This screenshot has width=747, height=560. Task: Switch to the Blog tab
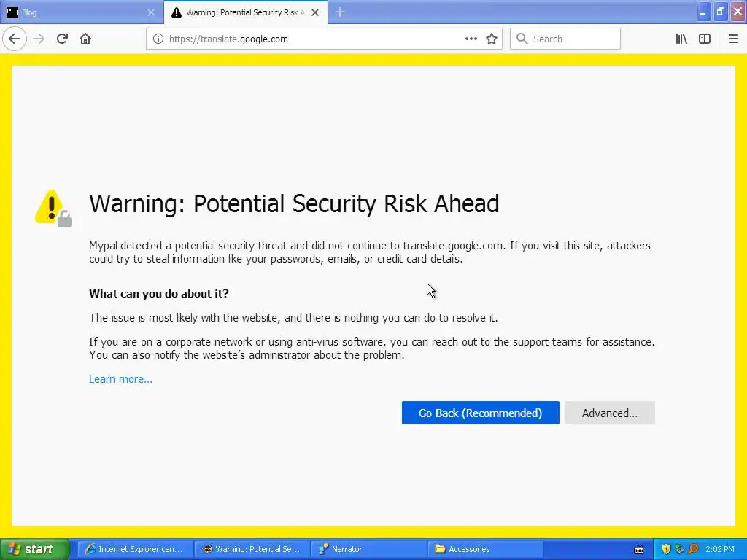[82, 12]
